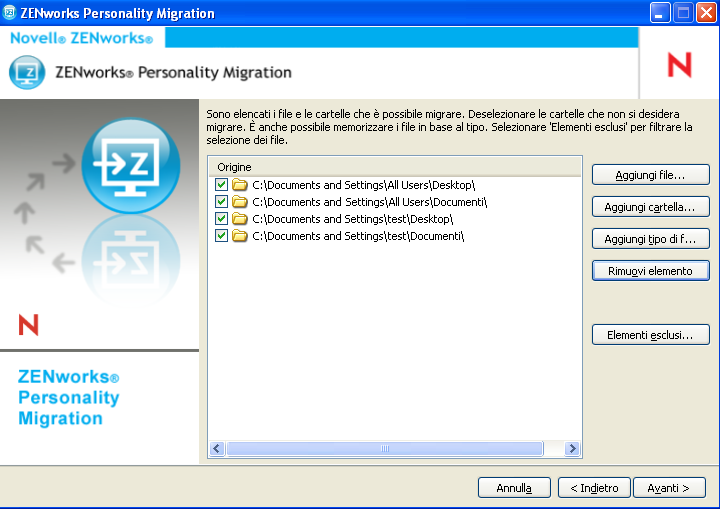Click folder icon of test\Documenti row
This screenshot has width=720, height=509.
pos(239,236)
